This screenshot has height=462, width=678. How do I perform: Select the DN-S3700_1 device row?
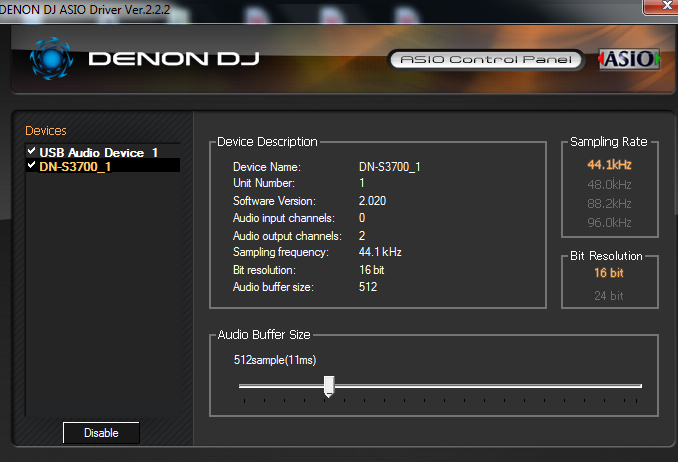[103, 166]
